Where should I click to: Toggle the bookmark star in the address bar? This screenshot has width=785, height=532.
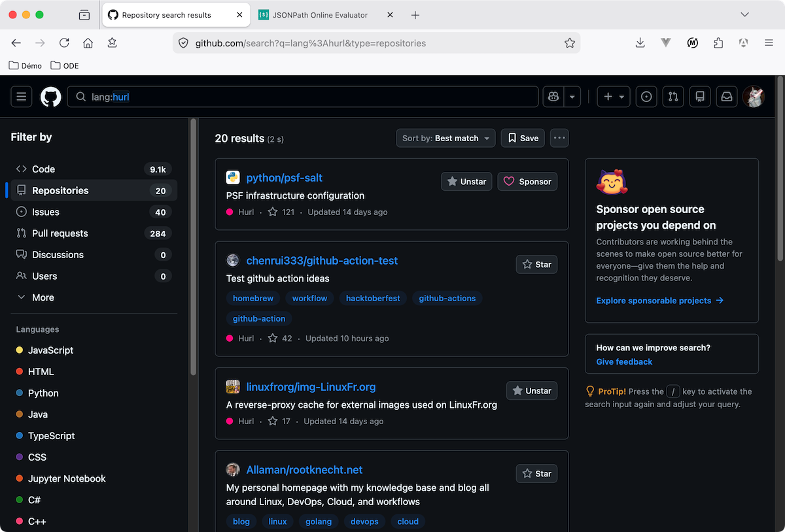coord(570,42)
